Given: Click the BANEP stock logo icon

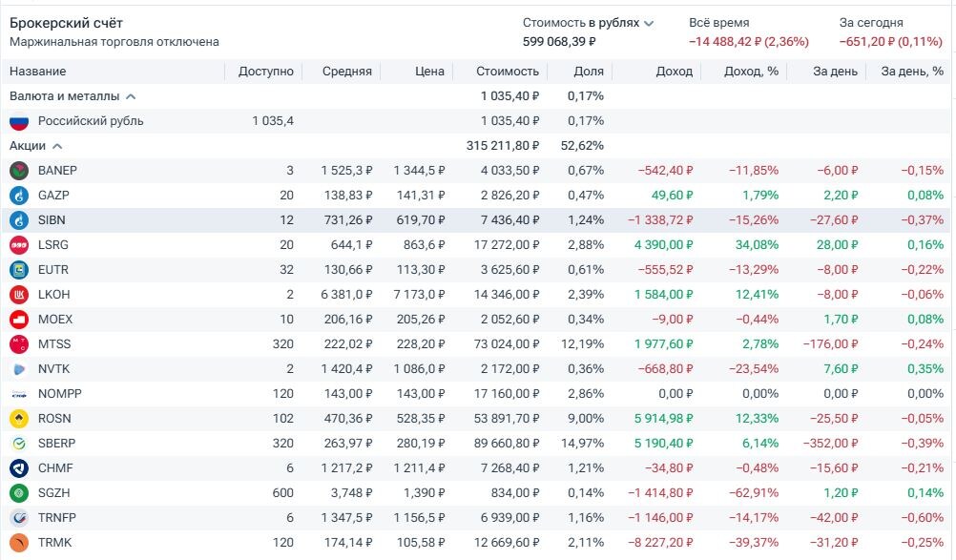Looking at the screenshot, I should [19, 171].
